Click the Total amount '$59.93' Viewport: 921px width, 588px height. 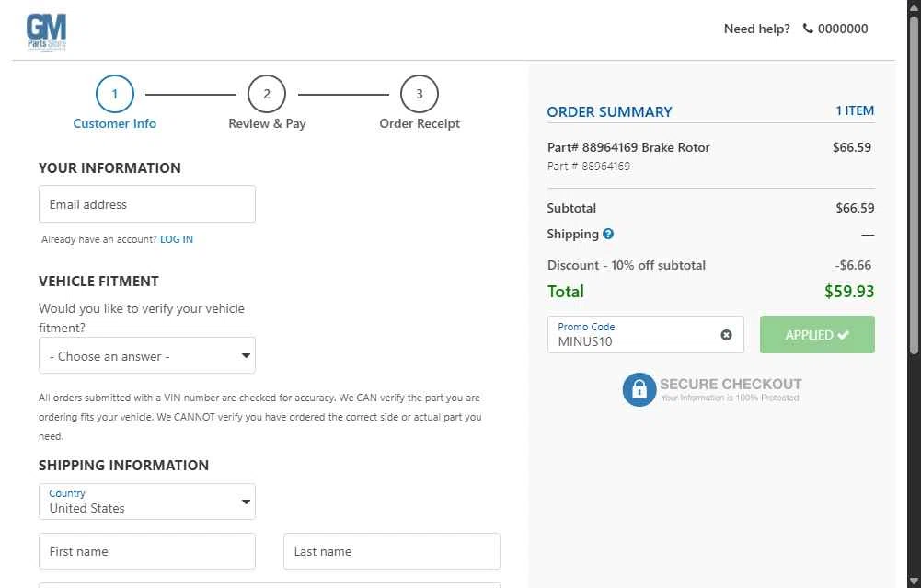click(849, 292)
